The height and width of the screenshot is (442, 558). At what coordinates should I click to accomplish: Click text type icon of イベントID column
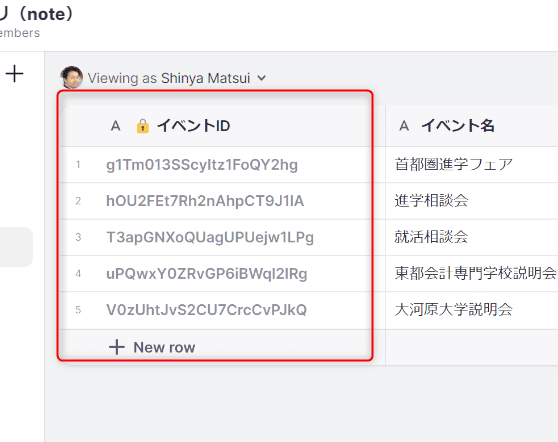(x=116, y=126)
